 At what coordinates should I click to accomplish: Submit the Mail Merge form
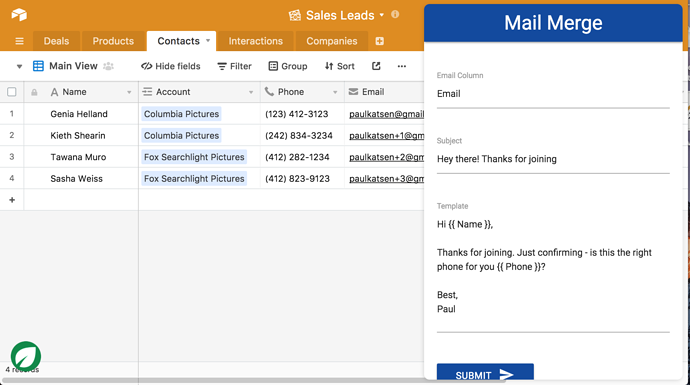[x=485, y=372]
